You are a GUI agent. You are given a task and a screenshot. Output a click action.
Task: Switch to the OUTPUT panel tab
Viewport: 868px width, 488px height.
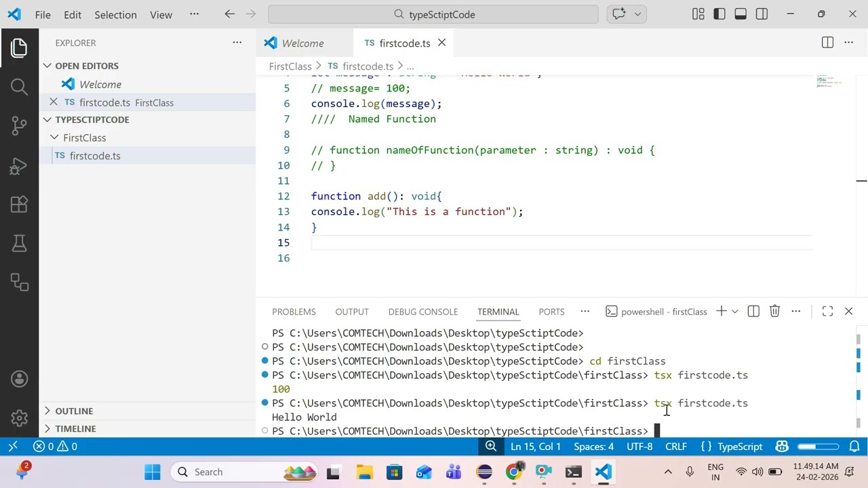click(x=352, y=312)
